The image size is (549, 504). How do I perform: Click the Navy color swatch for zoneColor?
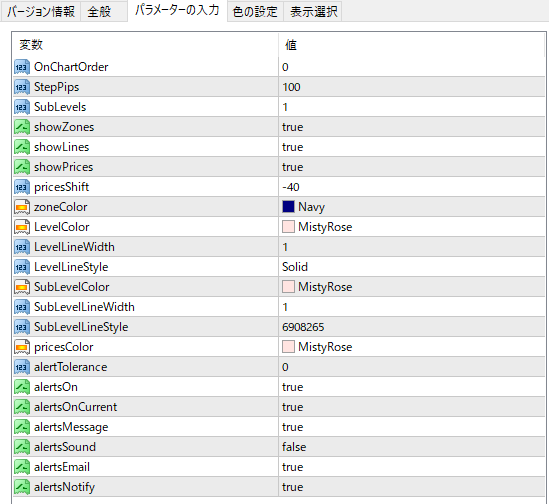click(288, 207)
